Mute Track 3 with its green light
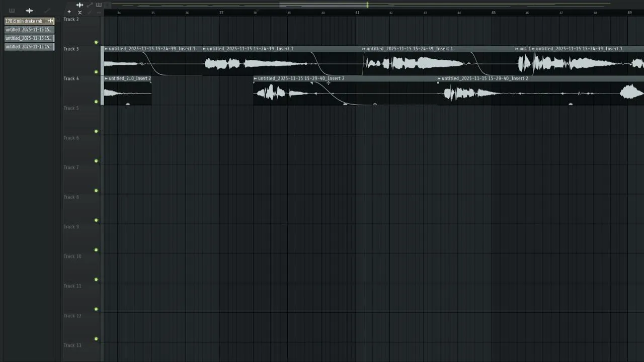The width and height of the screenshot is (644, 362). [96, 72]
